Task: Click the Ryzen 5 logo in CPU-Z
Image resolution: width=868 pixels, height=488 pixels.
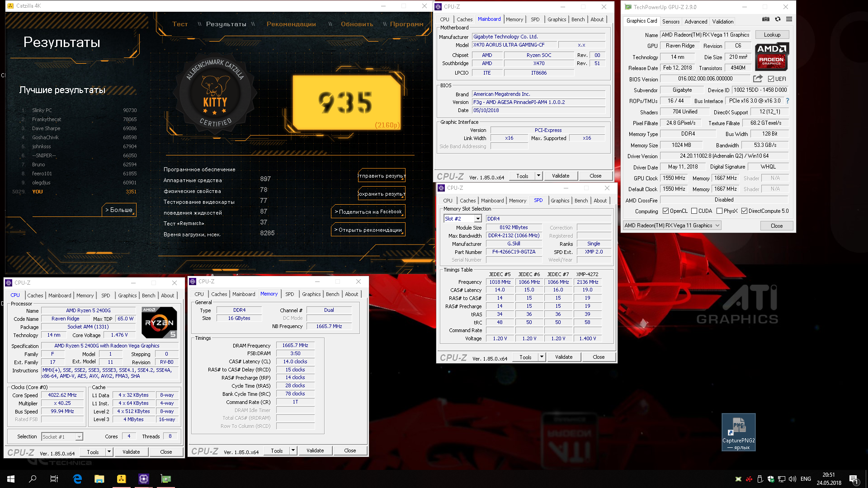Action: [159, 323]
